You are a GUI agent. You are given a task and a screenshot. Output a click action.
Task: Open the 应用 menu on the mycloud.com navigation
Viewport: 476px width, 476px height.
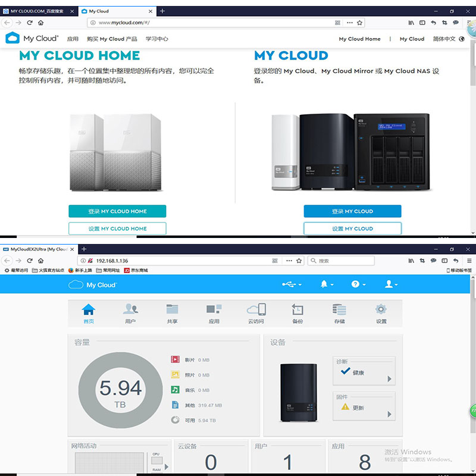[x=73, y=39]
